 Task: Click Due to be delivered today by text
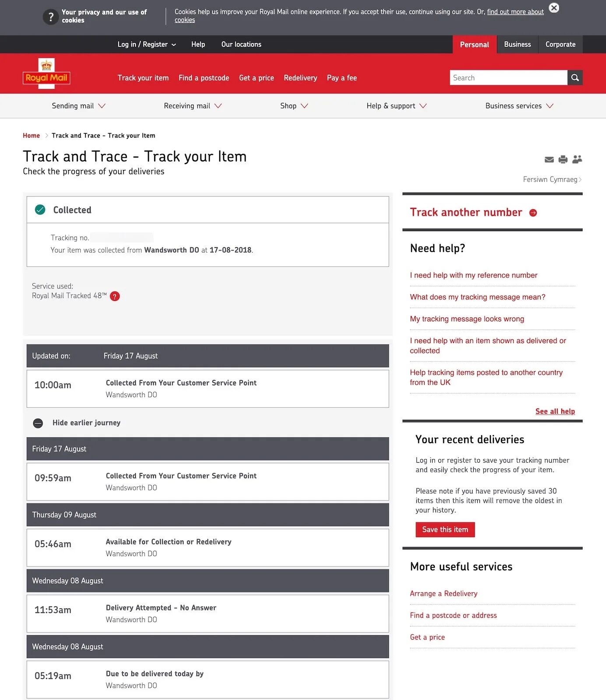(155, 674)
